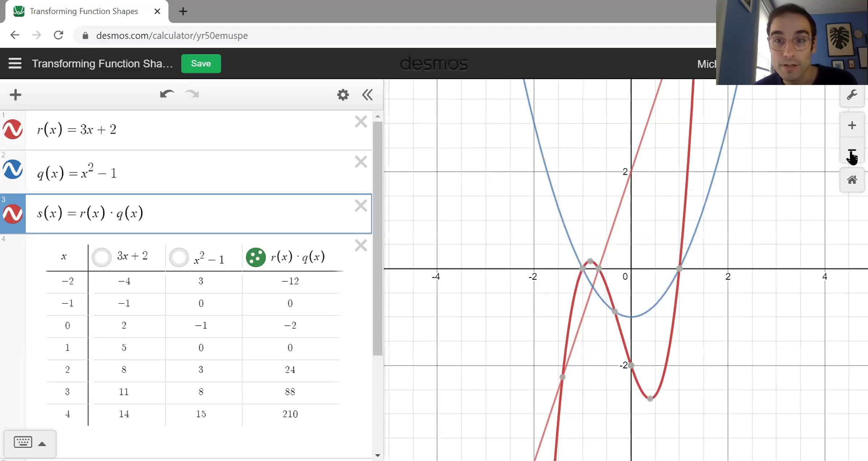Image resolution: width=868 pixels, height=461 pixels.
Task: Open the expression list settings gear
Action: click(342, 95)
